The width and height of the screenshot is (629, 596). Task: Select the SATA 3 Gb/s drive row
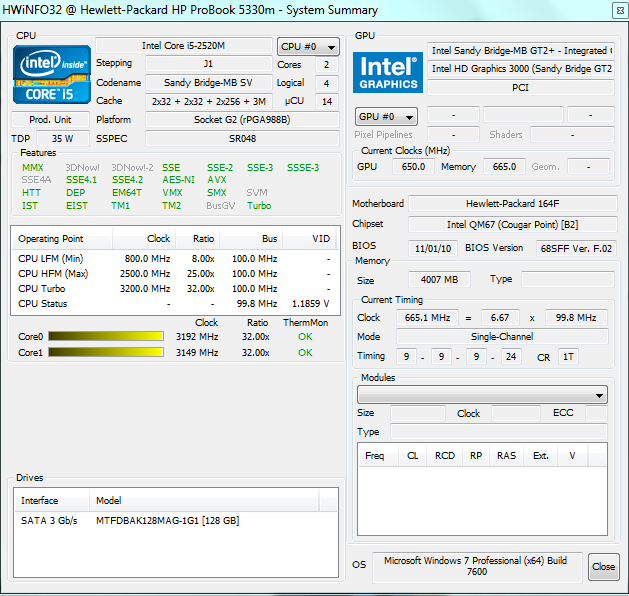pyautogui.click(x=176, y=520)
